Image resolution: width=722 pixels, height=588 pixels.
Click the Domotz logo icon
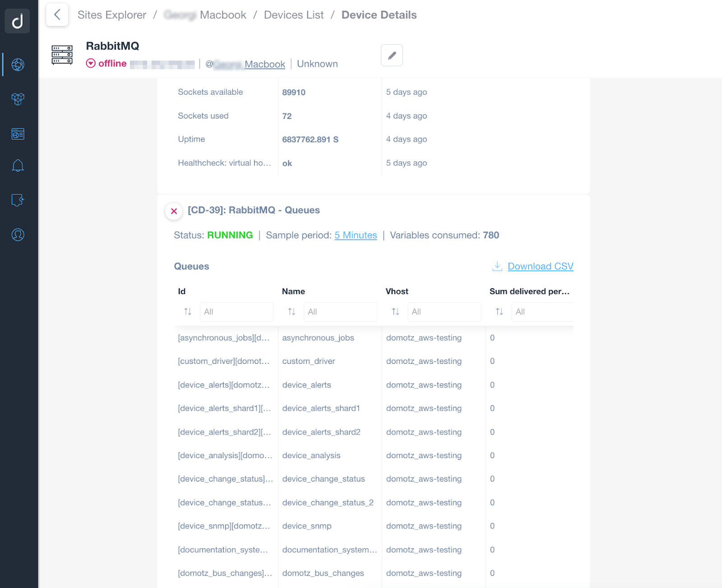click(18, 21)
